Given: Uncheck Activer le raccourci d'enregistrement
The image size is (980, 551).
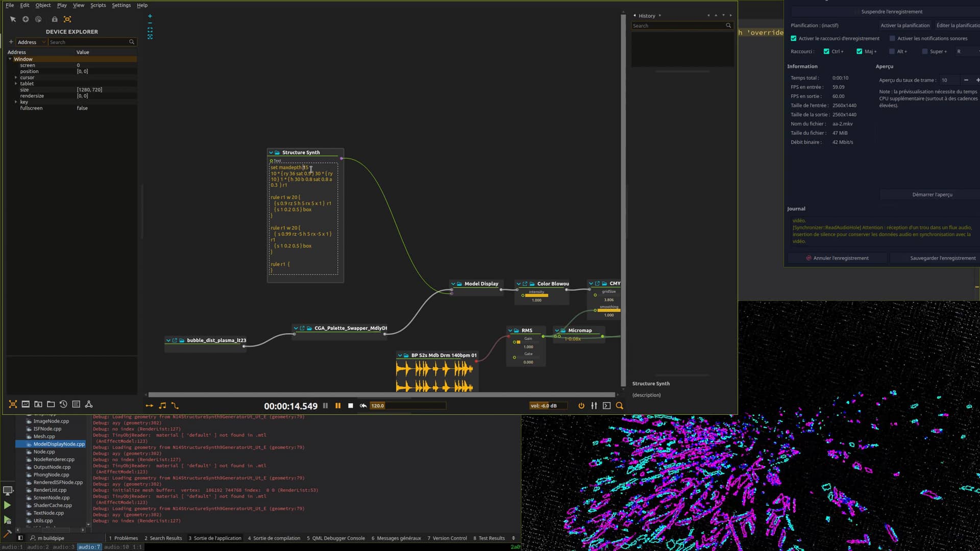Looking at the screenshot, I should tap(794, 38).
